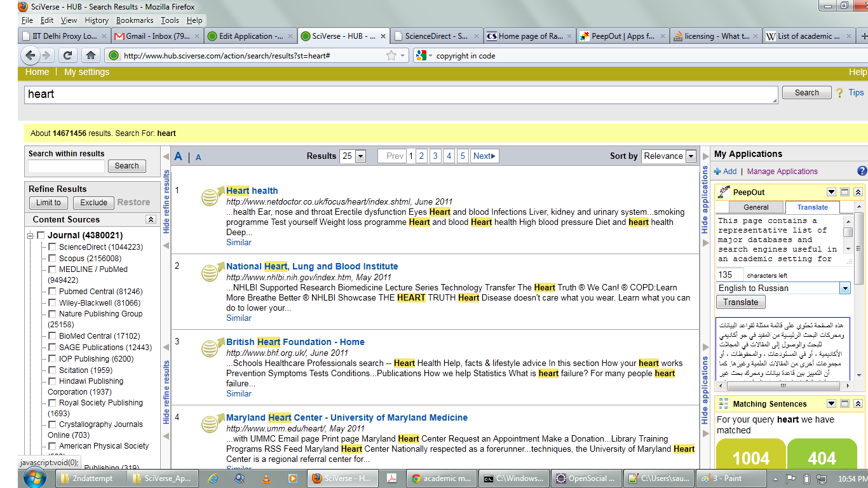Check the MEDLINE / PubMed checkbox
Viewport: 868px width, 488px height.
52,269
